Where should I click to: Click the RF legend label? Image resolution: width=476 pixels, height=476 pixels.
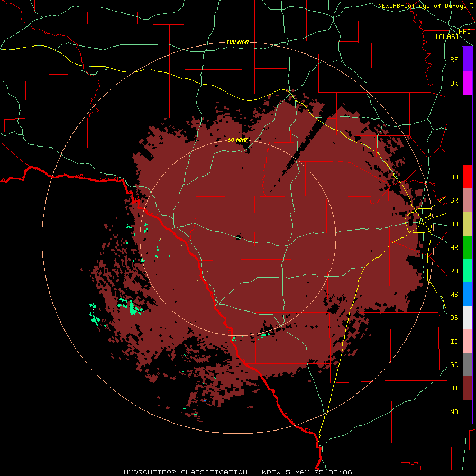[x=454, y=59]
